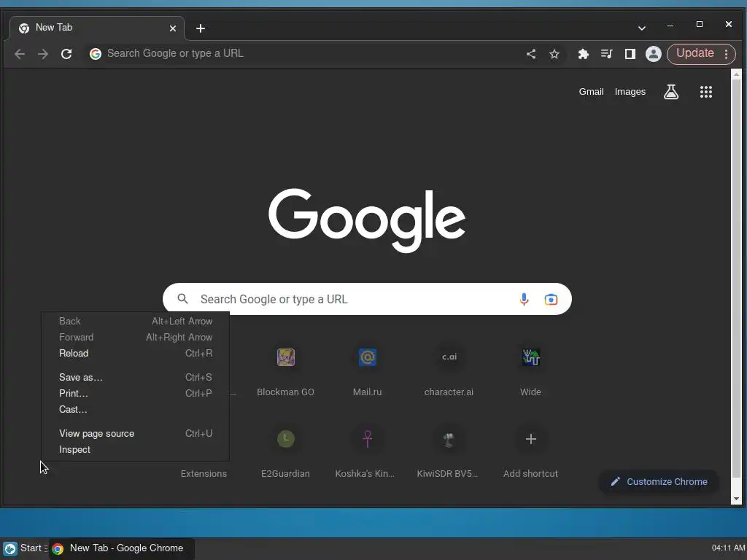Choose Save as… in context menu

[x=135, y=377]
